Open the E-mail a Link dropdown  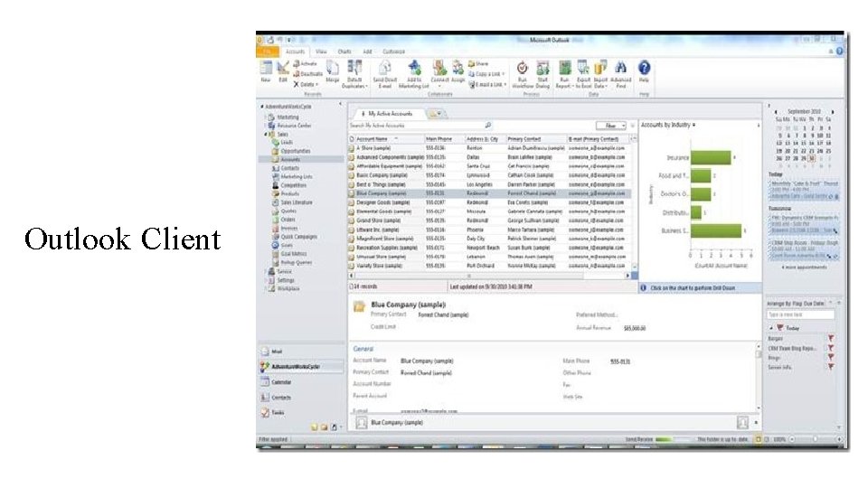(x=487, y=84)
